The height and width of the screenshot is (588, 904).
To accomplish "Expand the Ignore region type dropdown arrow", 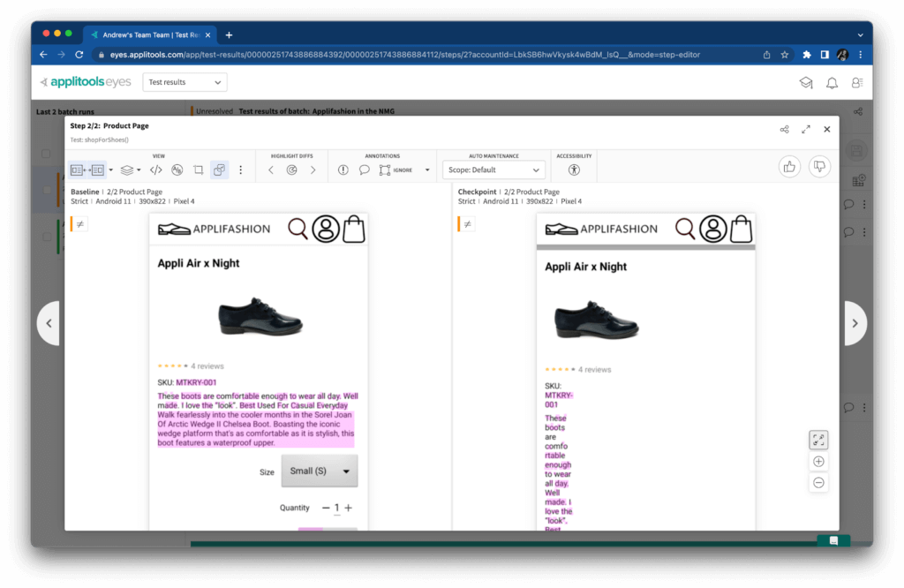I will [x=427, y=170].
